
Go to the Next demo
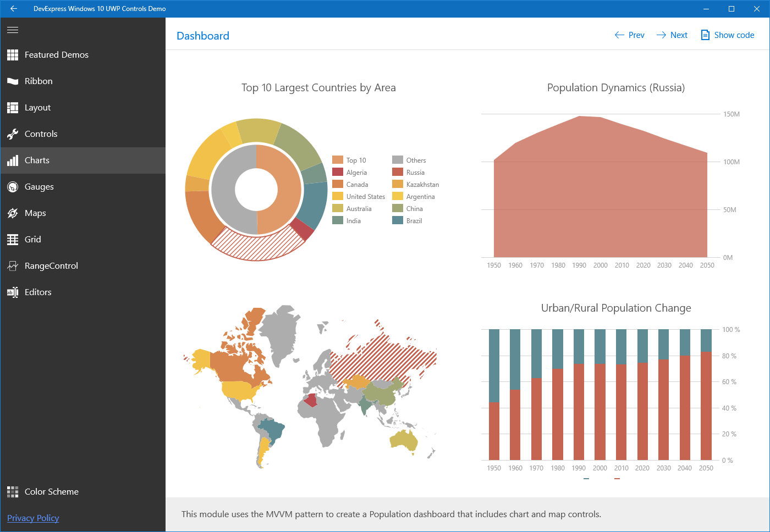pos(672,35)
